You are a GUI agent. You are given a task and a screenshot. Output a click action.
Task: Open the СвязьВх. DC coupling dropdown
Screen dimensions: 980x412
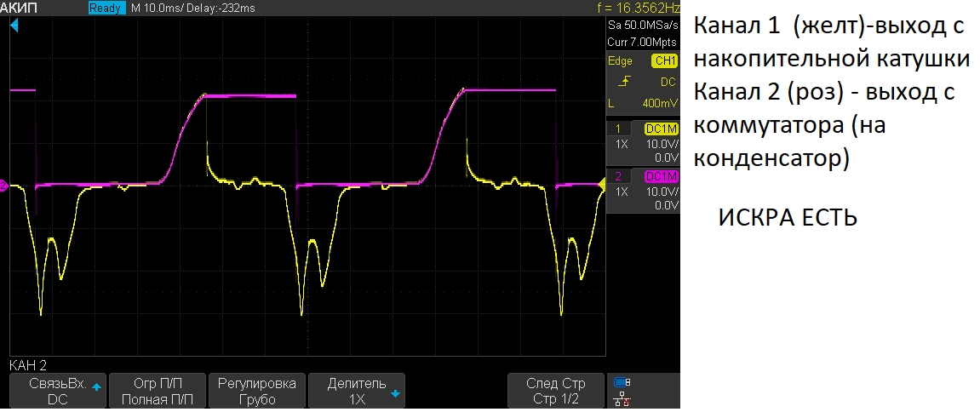(x=58, y=391)
